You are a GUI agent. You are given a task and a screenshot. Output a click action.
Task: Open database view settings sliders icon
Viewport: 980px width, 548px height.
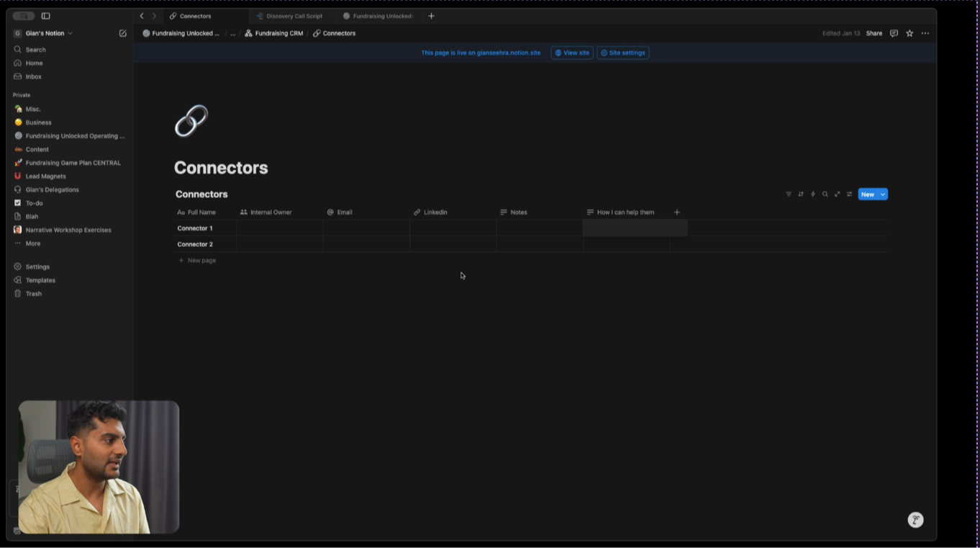(x=850, y=194)
